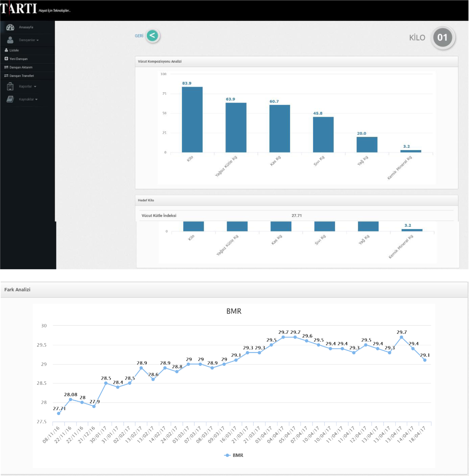Viewport: 469px width, 476px height.
Task: Click the BMR point labeled 28.6
Action: point(153,379)
